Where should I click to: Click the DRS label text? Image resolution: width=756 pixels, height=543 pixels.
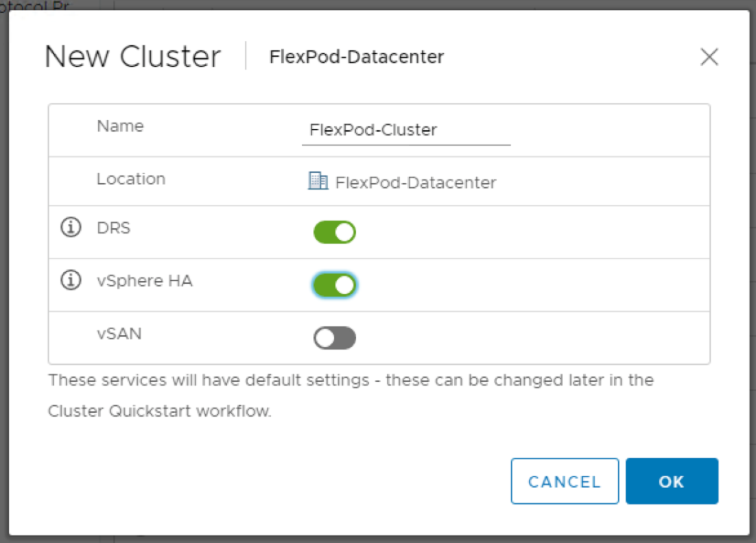[114, 228]
